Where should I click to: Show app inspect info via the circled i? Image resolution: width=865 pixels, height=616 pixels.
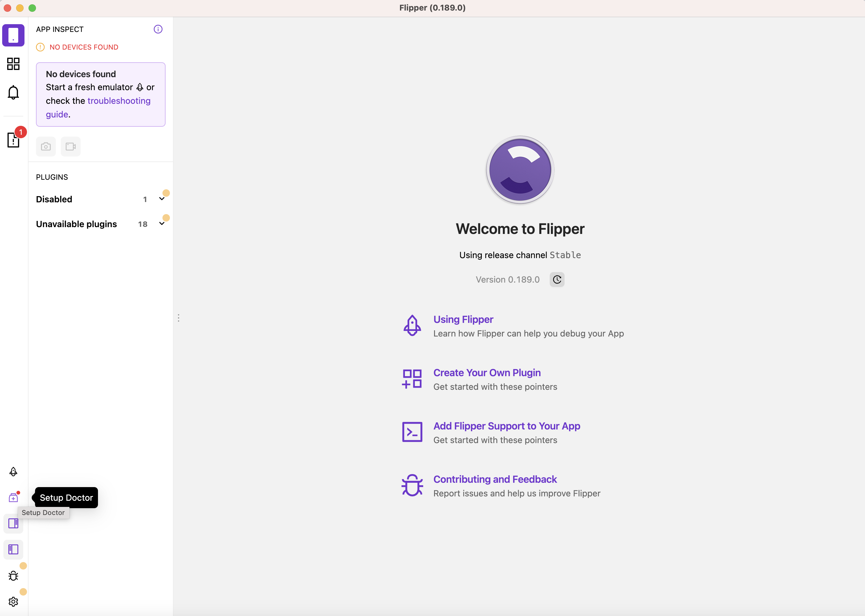(x=158, y=29)
